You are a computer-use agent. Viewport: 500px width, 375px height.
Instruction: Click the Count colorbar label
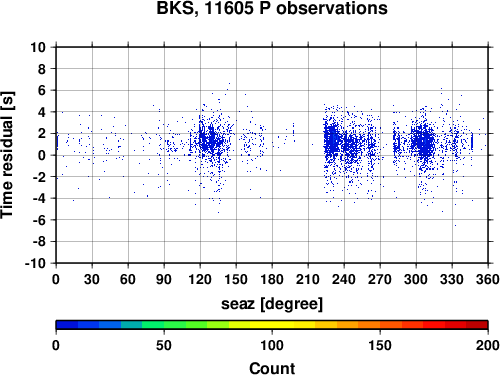[x=272, y=368]
